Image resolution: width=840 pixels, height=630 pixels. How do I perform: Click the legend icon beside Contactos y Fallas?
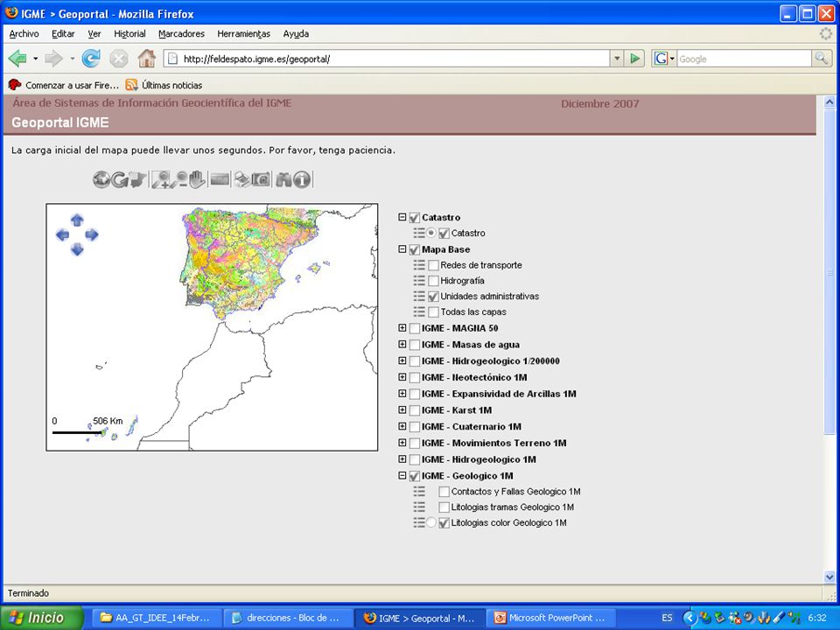(419, 491)
